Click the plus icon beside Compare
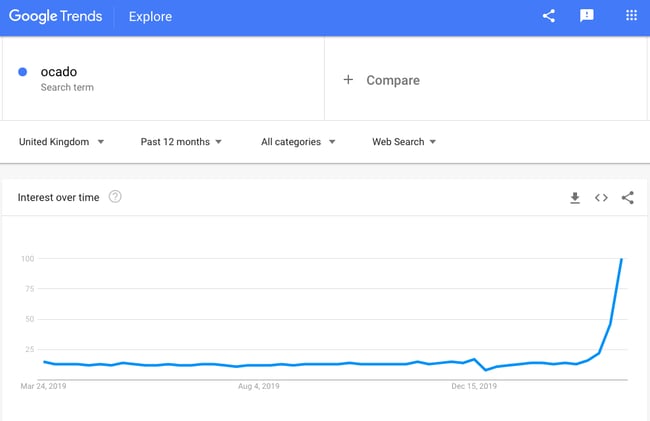The height and width of the screenshot is (421, 650). [x=348, y=80]
